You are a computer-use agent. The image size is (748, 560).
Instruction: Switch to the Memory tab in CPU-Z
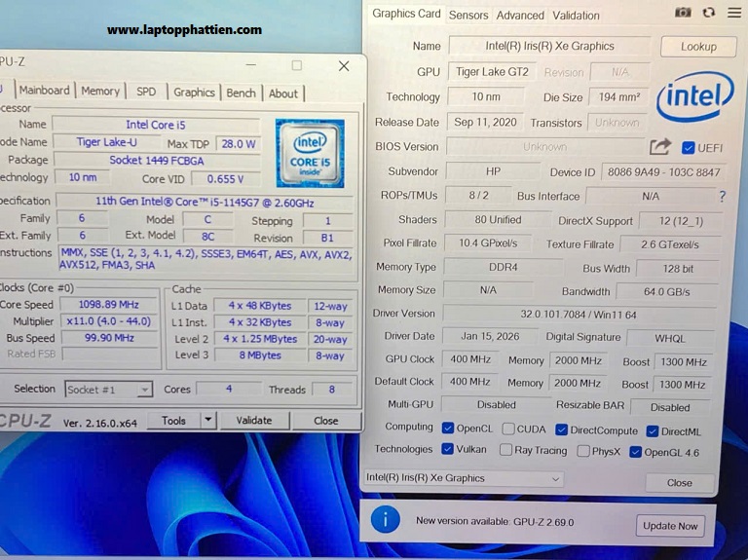[100, 91]
